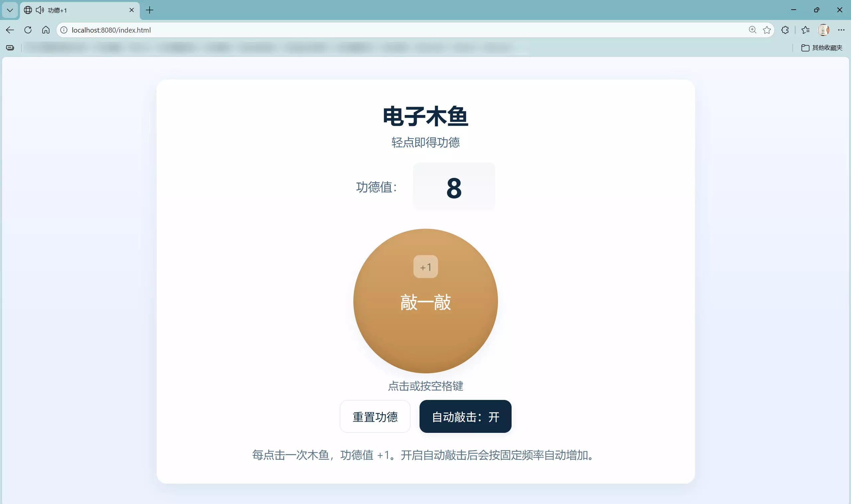
Task: Open the browser settings ellipsis menu
Action: pyautogui.click(x=841, y=30)
